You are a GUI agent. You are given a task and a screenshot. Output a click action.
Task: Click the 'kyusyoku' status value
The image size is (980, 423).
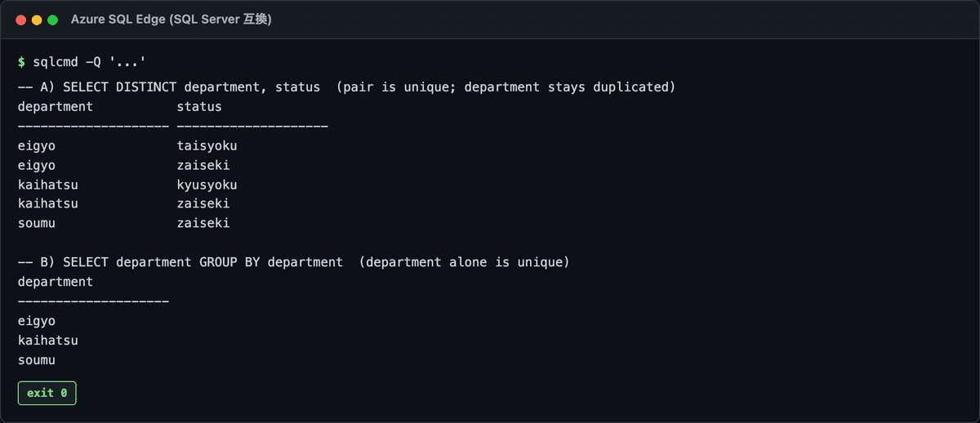click(x=207, y=185)
